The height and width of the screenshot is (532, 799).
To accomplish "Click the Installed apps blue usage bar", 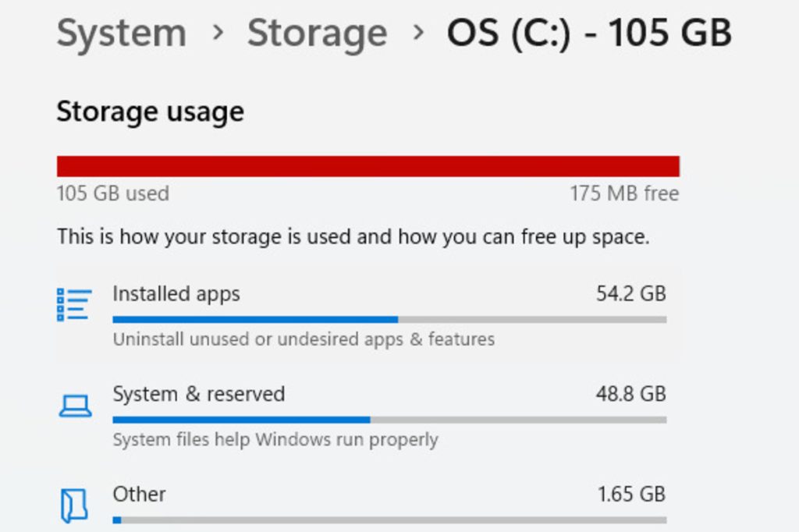I will (389, 320).
